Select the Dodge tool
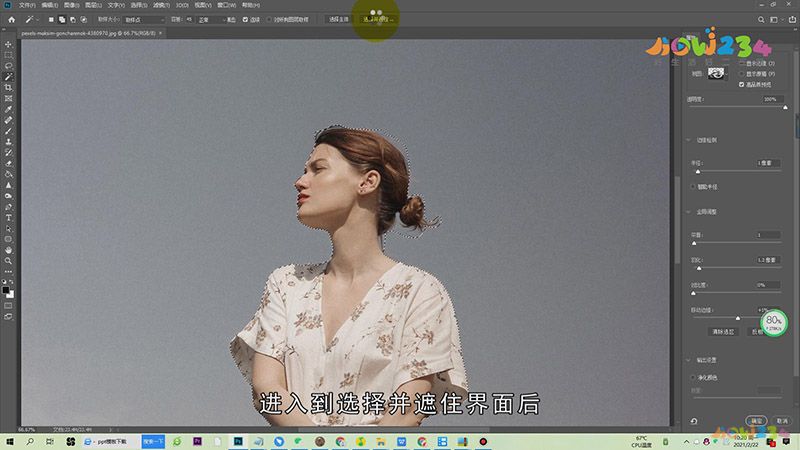Viewport: 800px width, 450px height. tap(8, 196)
